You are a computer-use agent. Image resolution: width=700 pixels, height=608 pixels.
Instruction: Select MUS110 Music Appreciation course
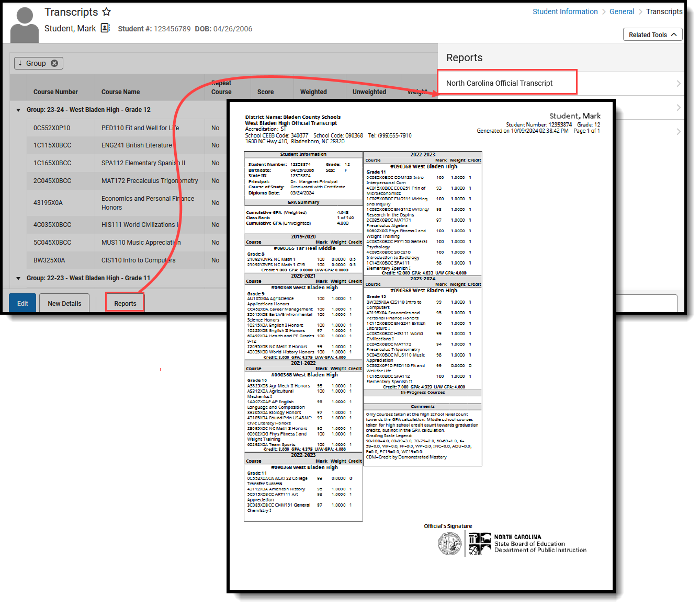[141, 243]
